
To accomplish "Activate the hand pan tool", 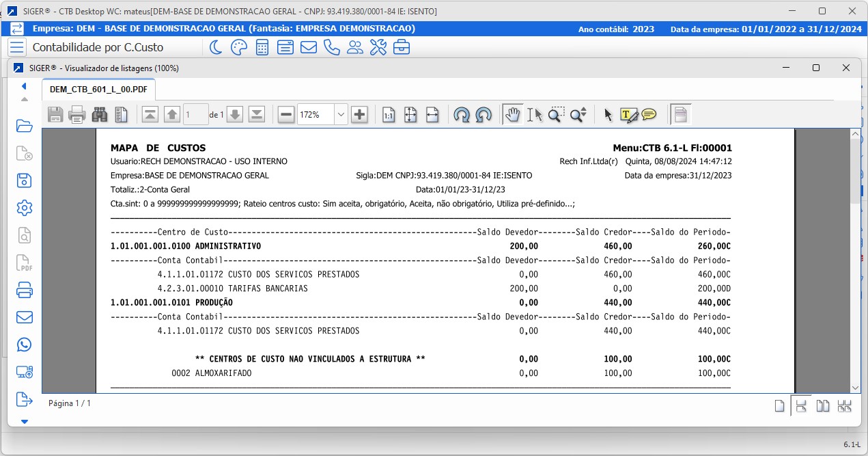I will coord(513,115).
